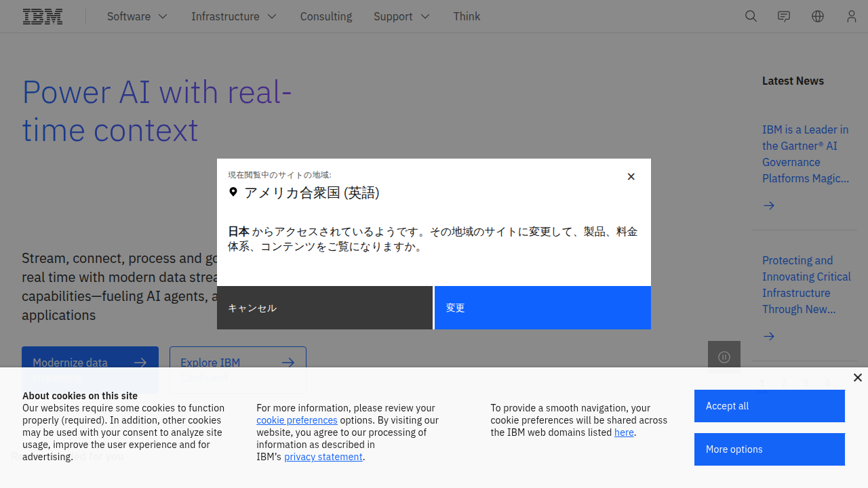This screenshot has height=488, width=868.
Task: Click the blue 変更 button
Action: pyautogui.click(x=542, y=308)
